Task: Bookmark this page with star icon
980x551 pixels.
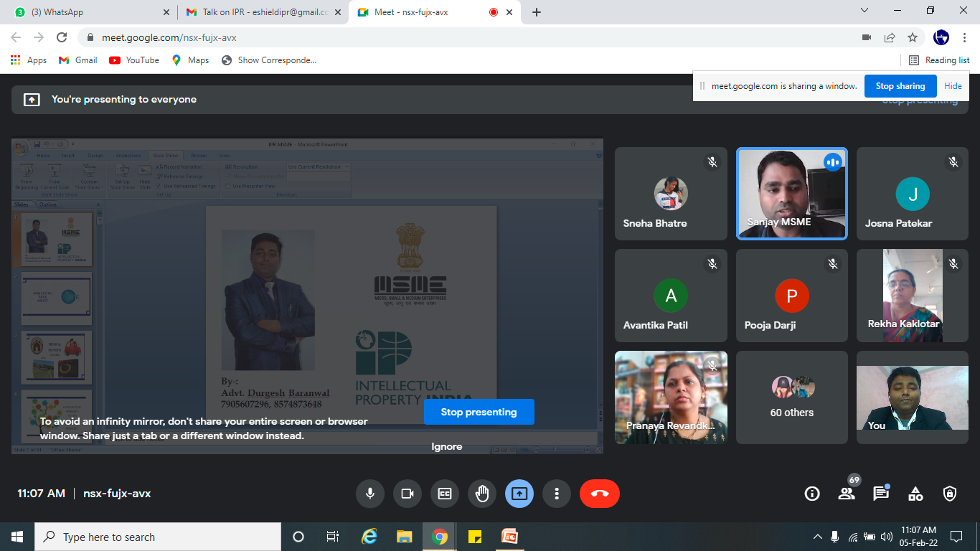Action: coord(913,37)
